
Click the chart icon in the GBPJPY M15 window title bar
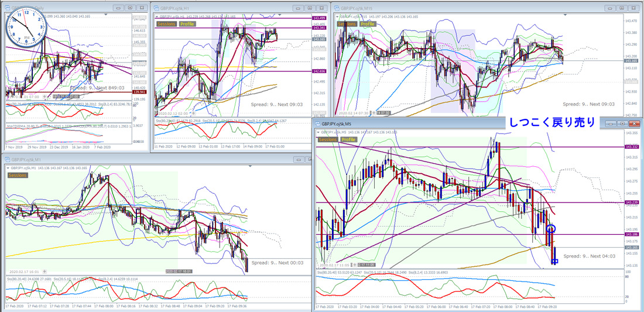coord(337,8)
